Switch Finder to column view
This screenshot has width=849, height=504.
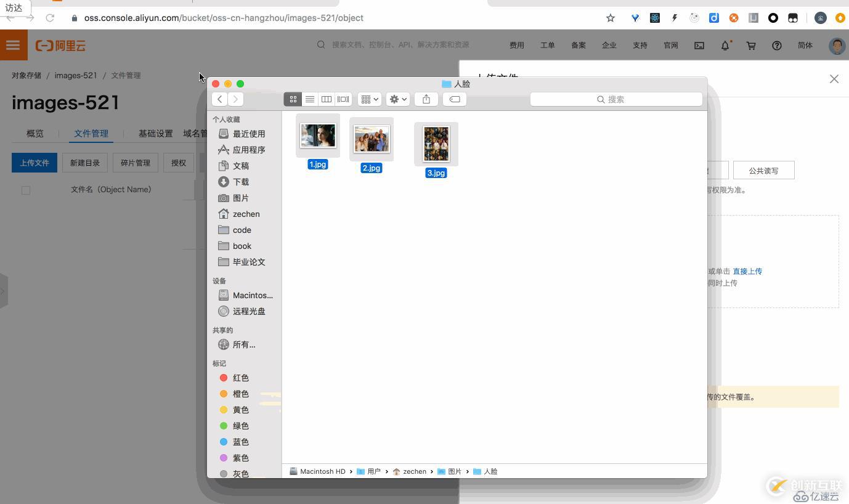pyautogui.click(x=326, y=99)
